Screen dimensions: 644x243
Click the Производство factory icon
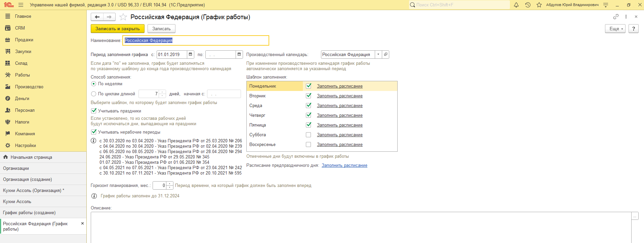(8, 87)
